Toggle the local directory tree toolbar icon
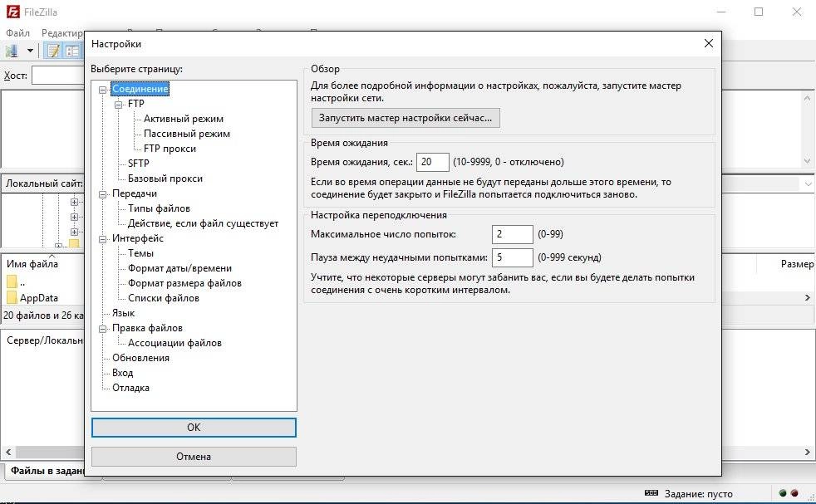The image size is (816, 504). [72, 51]
